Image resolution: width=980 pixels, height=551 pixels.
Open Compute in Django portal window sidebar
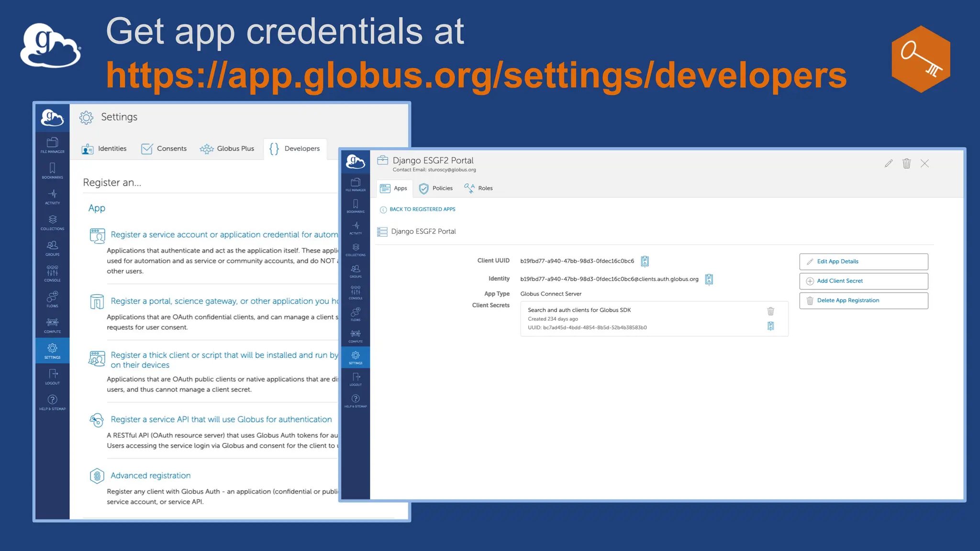[x=356, y=336]
